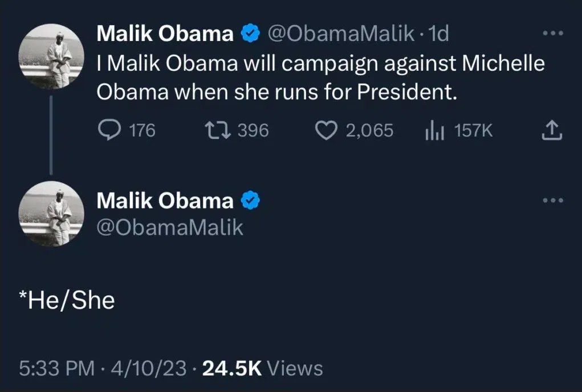The image size is (582, 392).
Task: Open the profile avatar on the *He/She tweet
Action: (52, 214)
